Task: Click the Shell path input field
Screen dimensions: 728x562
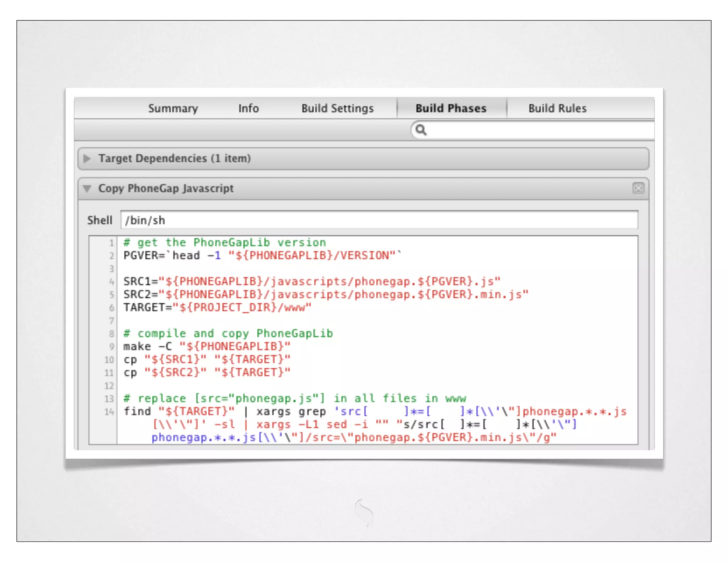Action: pyautogui.click(x=379, y=220)
